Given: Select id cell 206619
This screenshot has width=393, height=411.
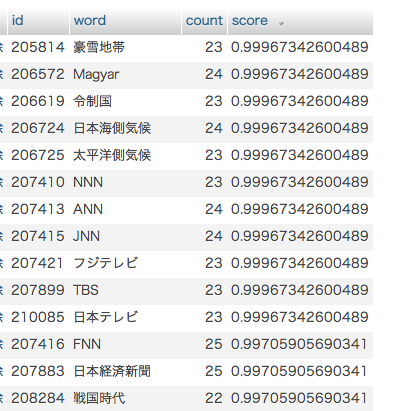Looking at the screenshot, I should [38, 101].
